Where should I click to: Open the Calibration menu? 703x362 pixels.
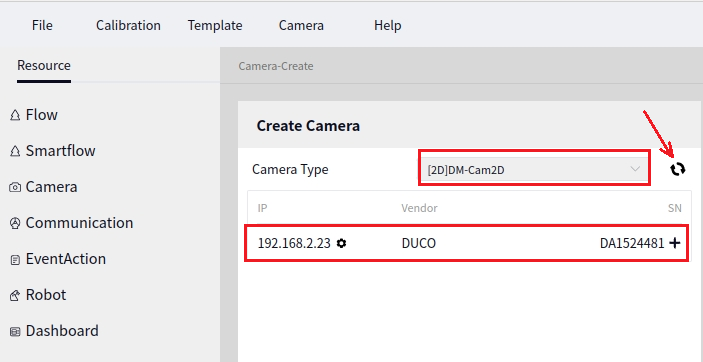(x=128, y=25)
